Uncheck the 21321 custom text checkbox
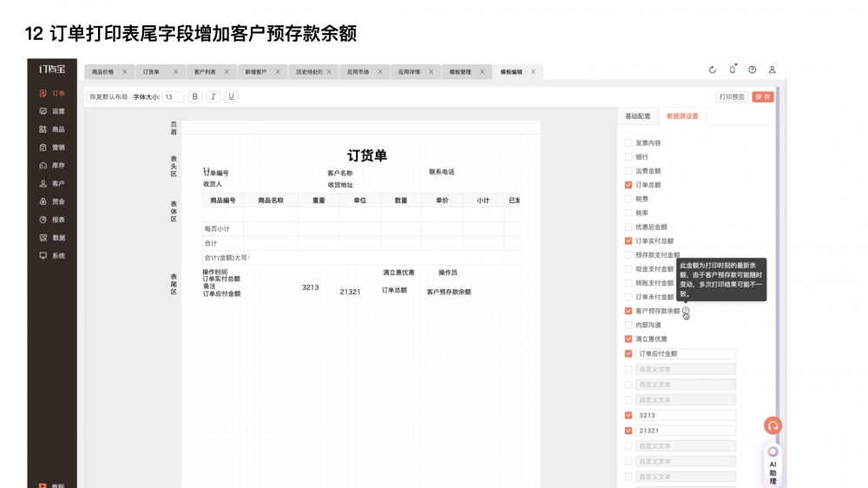 pyautogui.click(x=628, y=431)
